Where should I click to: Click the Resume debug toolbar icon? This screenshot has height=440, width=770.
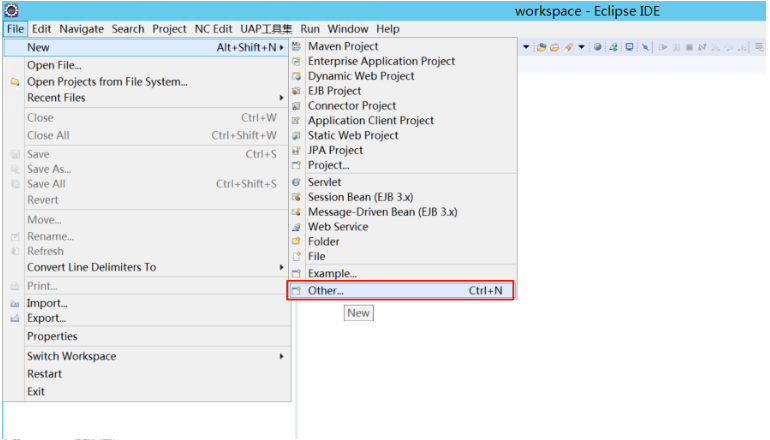point(663,47)
